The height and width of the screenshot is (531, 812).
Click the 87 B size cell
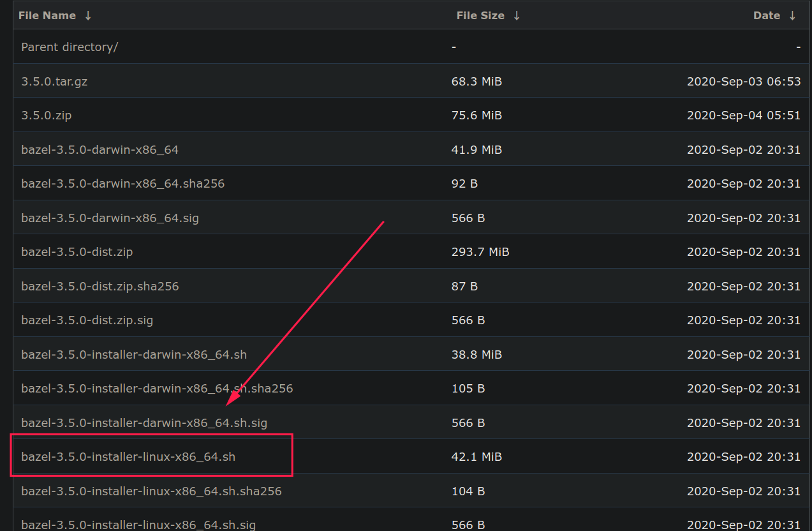464,287
